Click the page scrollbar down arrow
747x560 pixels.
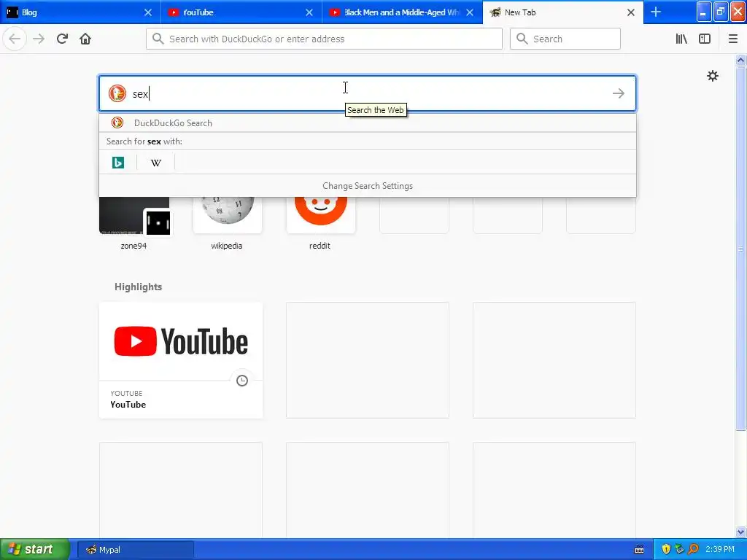point(740,532)
